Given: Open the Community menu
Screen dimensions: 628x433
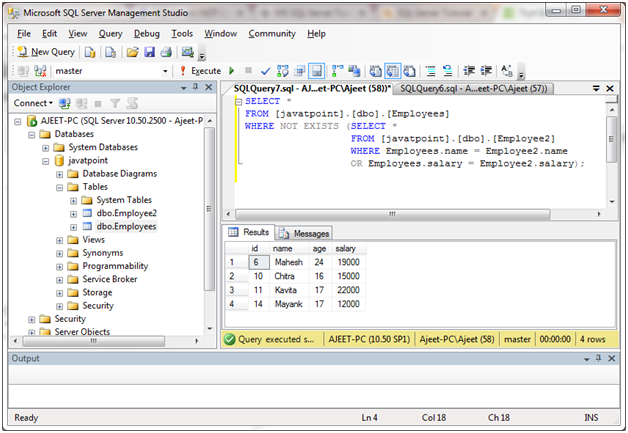Looking at the screenshot, I should point(272,34).
